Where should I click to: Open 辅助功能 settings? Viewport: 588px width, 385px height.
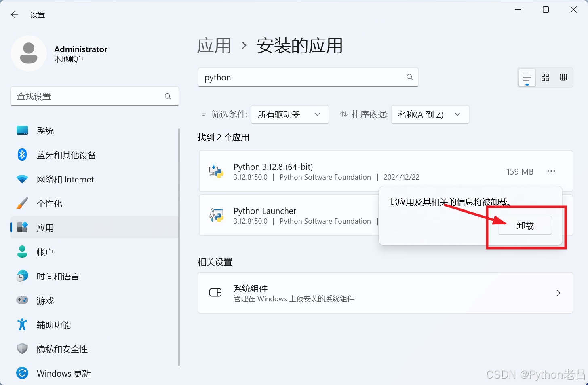click(94, 325)
